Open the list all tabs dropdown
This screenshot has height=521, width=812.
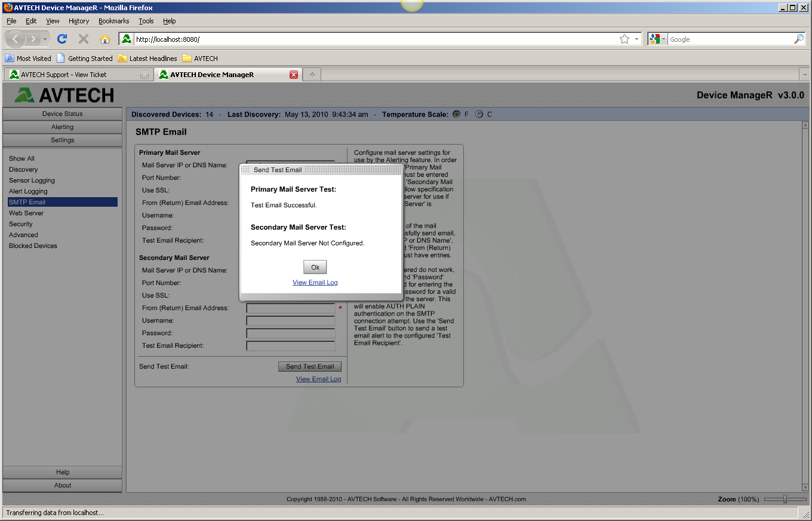(x=804, y=75)
